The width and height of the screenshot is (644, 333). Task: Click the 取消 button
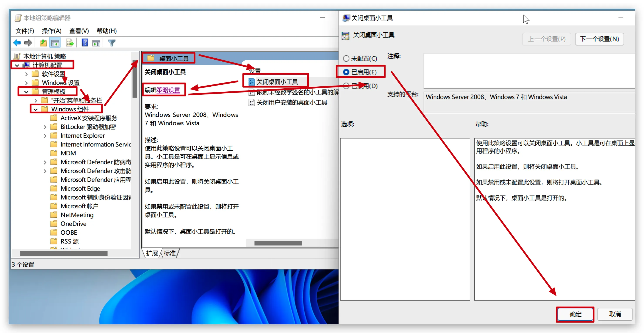(615, 314)
